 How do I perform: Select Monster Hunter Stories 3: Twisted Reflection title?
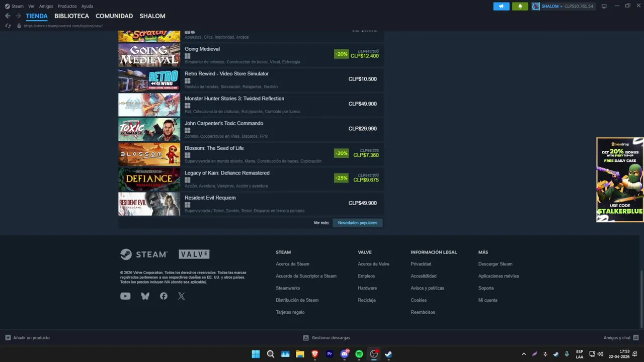[x=234, y=99]
